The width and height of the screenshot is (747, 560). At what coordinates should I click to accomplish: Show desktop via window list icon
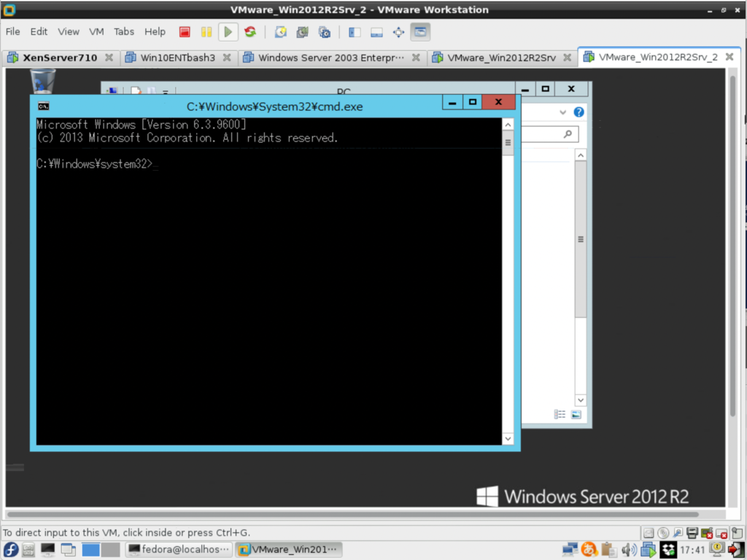point(68,550)
